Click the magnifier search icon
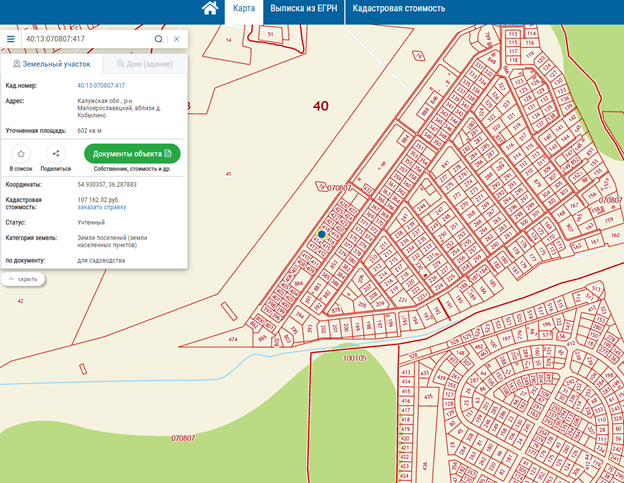 [158, 39]
